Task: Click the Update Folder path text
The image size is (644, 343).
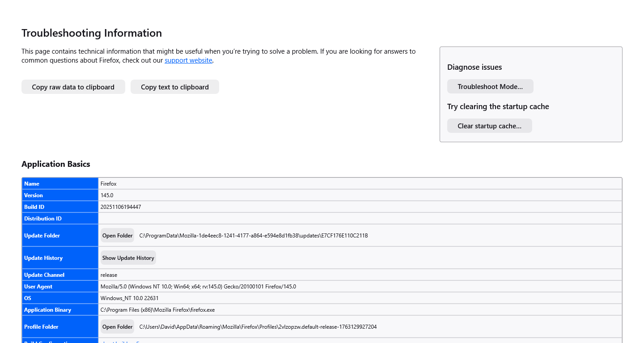Action: click(x=254, y=236)
